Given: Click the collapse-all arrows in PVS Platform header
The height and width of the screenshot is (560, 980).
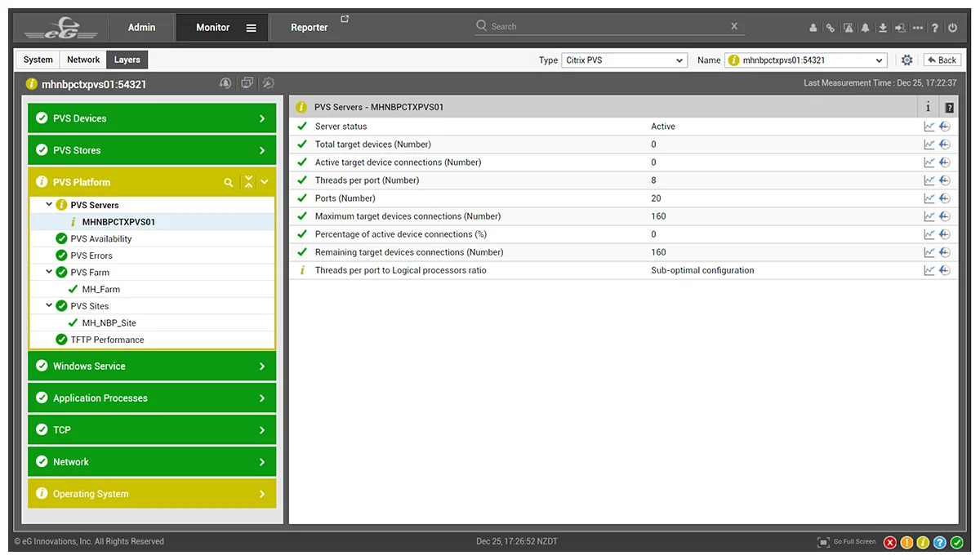Looking at the screenshot, I should 248,182.
